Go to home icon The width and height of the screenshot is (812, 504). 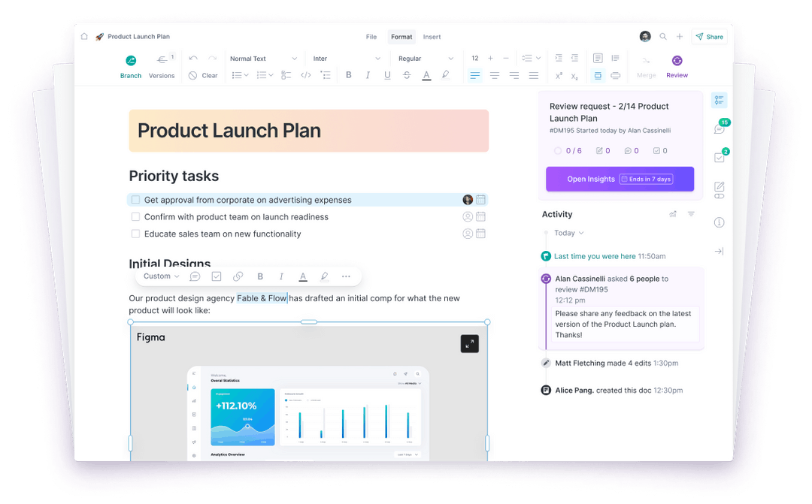(84, 36)
